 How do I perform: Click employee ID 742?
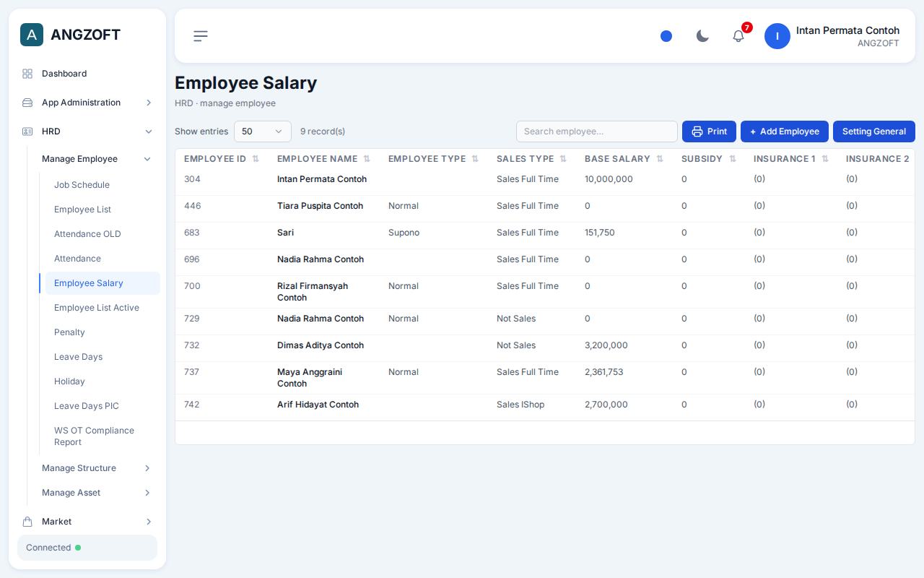coord(191,405)
